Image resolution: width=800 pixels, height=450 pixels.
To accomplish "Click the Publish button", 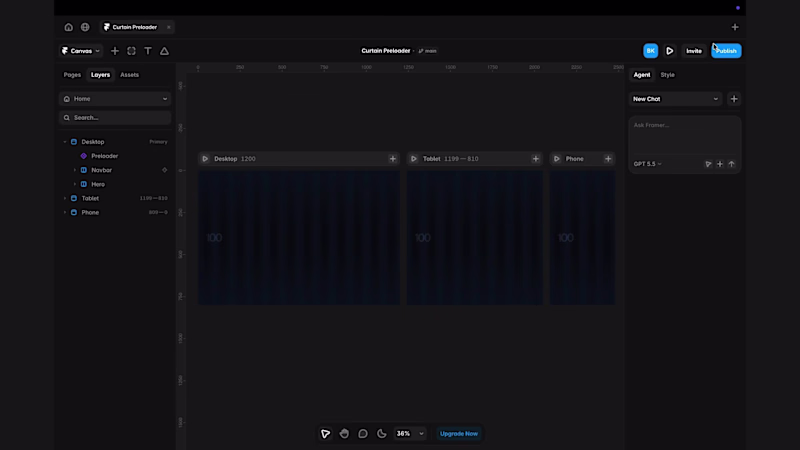I will pyautogui.click(x=727, y=51).
